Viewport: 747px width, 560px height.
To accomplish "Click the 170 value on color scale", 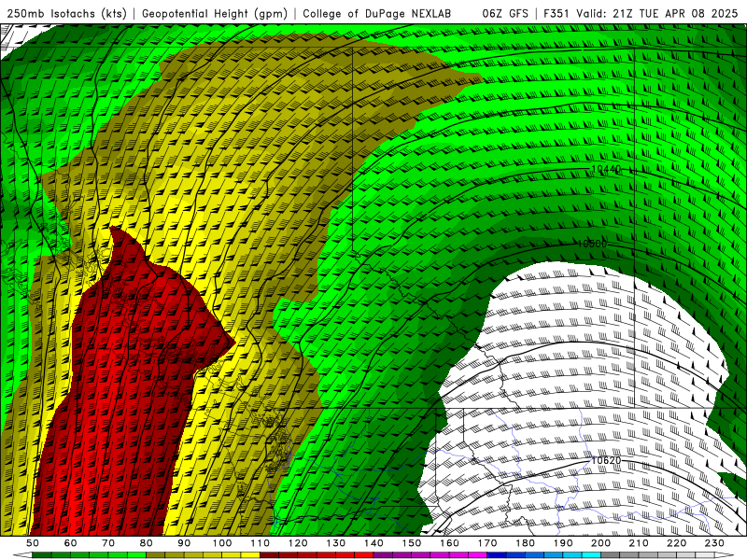I will 487,543.
